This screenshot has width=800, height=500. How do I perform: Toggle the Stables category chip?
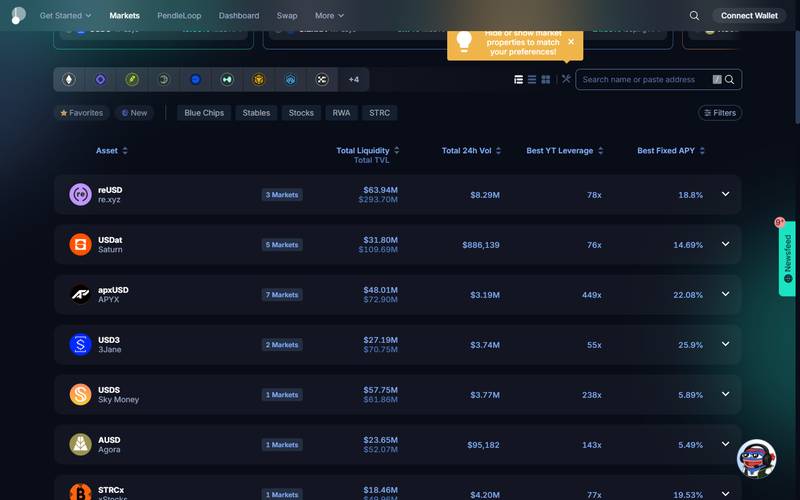click(x=256, y=113)
